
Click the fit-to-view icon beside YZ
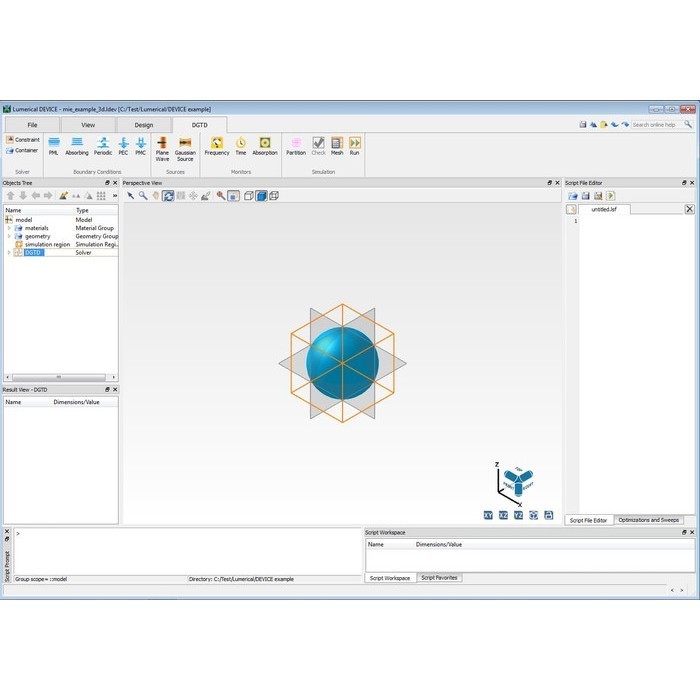coord(533,515)
